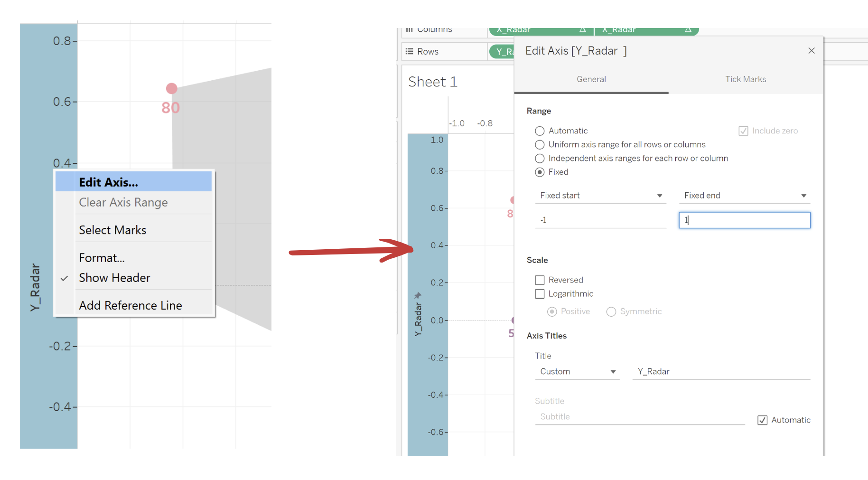This screenshot has width=868, height=480.
Task: Uncheck the Automatic subtitle checkbox
Action: (762, 420)
